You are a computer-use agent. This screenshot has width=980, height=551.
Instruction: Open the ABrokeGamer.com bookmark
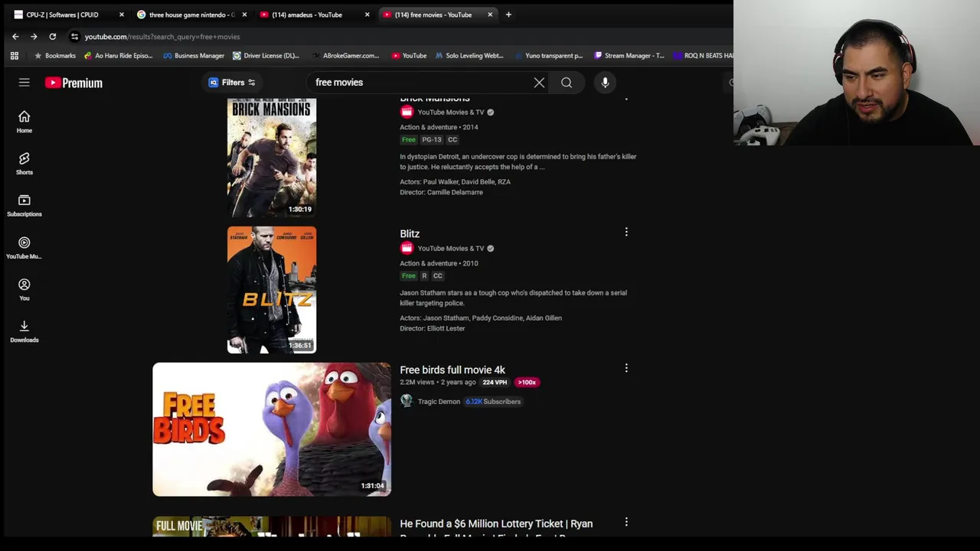point(345,56)
